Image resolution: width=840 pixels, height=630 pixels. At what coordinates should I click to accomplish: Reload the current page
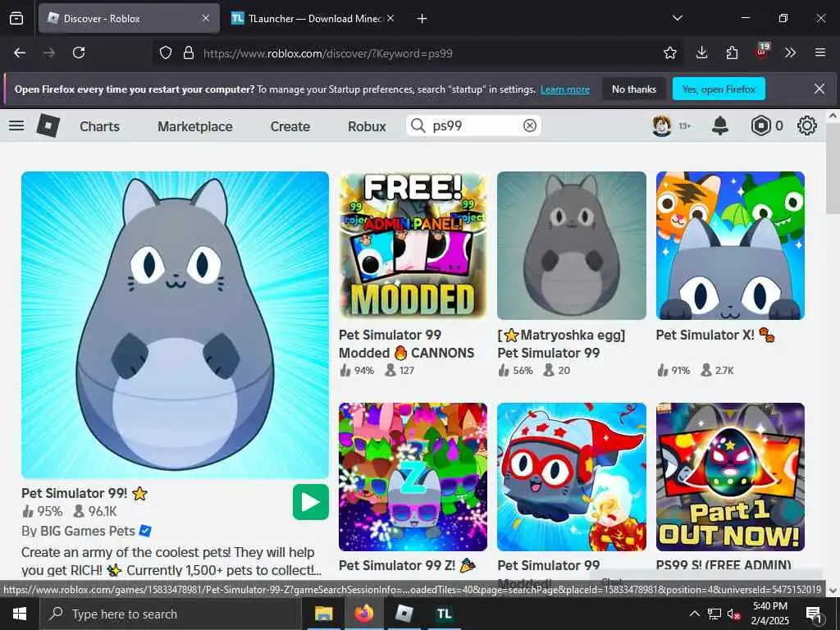tap(79, 52)
